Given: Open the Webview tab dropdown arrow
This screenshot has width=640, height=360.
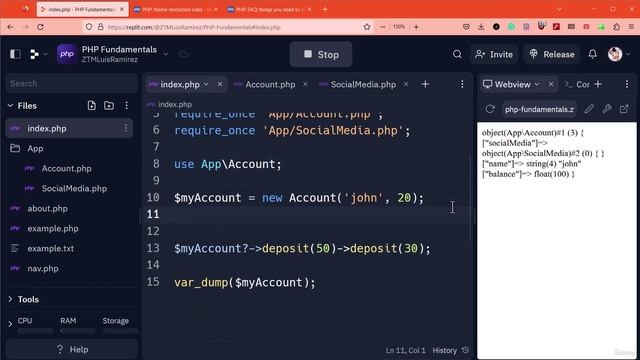Looking at the screenshot, I should (537, 84).
